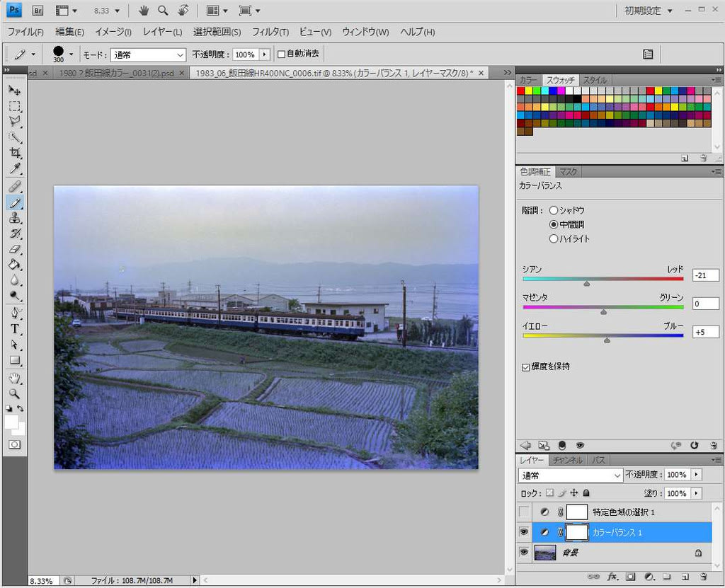Open the フィルタ(T) menu
Image resolution: width=725 pixels, height=588 pixels.
tap(270, 32)
